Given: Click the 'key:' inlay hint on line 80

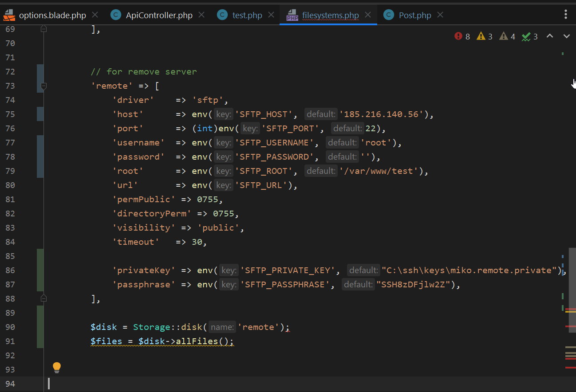Looking at the screenshot, I should click(223, 185).
